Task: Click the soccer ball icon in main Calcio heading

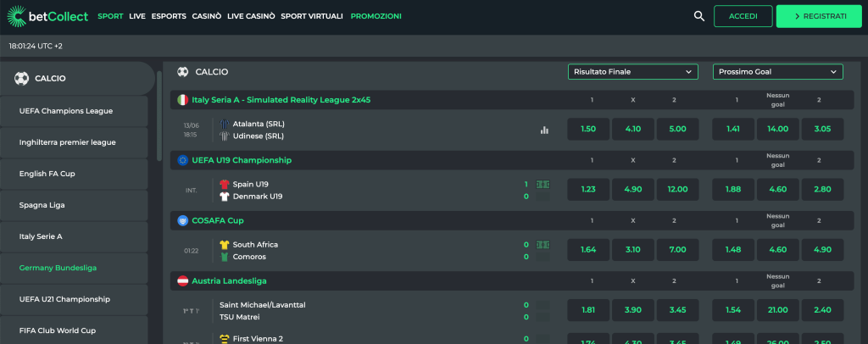Action: click(183, 72)
